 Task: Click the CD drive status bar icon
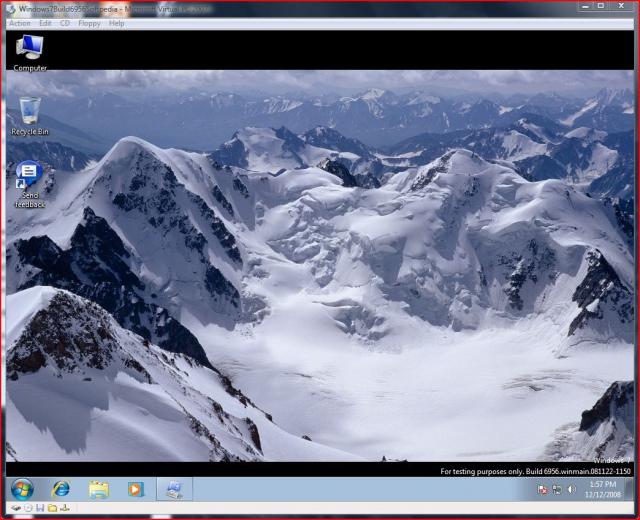(27, 508)
